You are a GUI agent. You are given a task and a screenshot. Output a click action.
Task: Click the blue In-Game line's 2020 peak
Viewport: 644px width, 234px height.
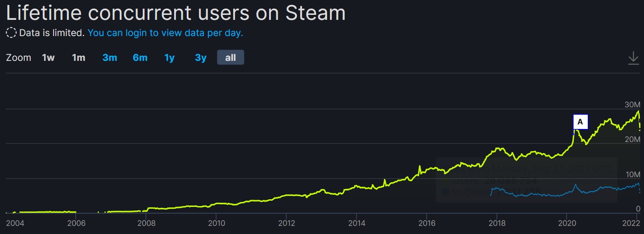click(x=575, y=185)
